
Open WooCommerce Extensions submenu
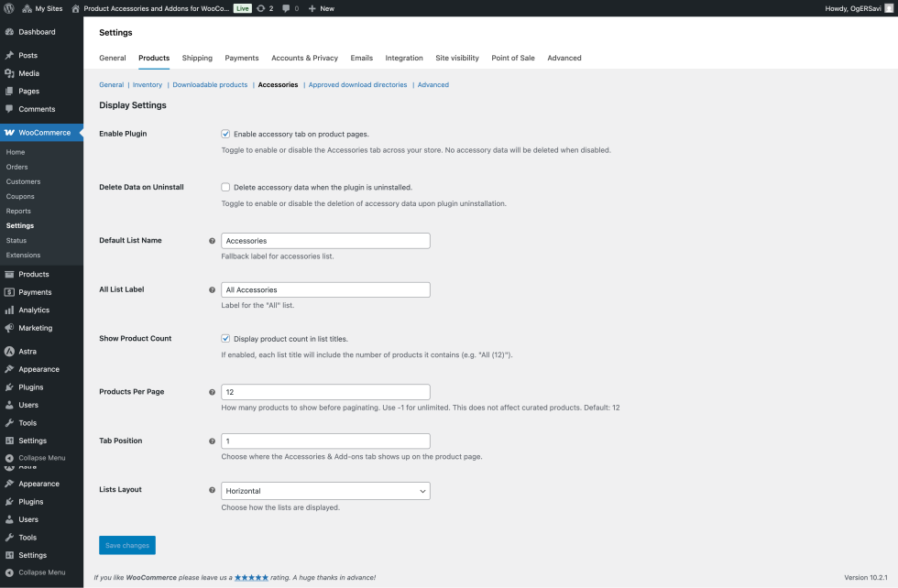tap(24, 256)
